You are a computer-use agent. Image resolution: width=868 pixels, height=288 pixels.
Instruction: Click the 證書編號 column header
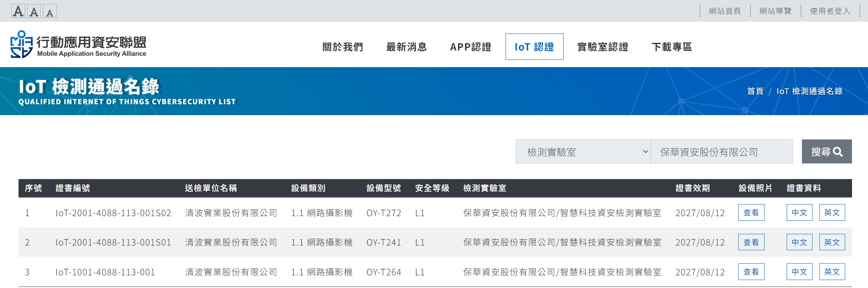click(x=73, y=188)
